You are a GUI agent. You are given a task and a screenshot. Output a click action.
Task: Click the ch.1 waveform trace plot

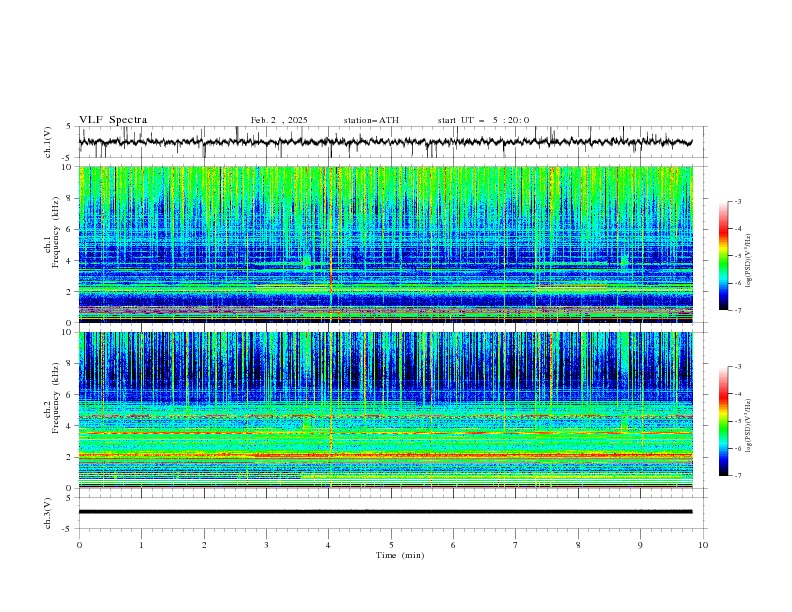385,142
